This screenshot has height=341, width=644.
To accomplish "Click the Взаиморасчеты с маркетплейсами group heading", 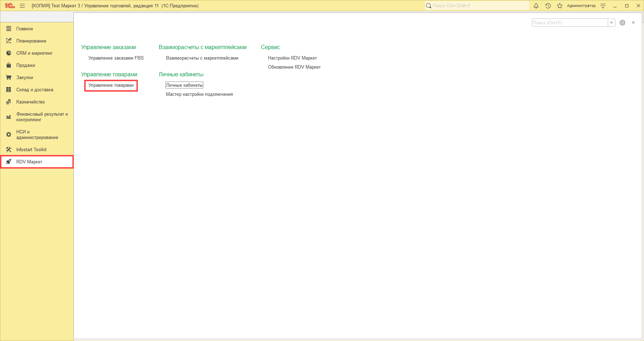I will (203, 47).
